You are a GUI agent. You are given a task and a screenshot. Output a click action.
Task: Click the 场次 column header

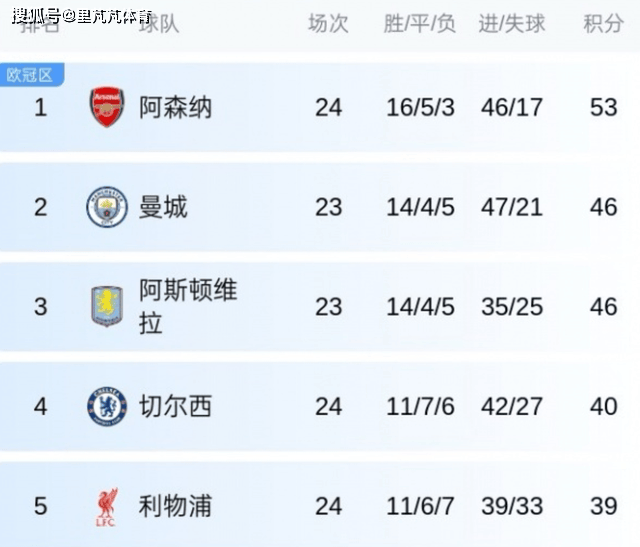coord(328,24)
